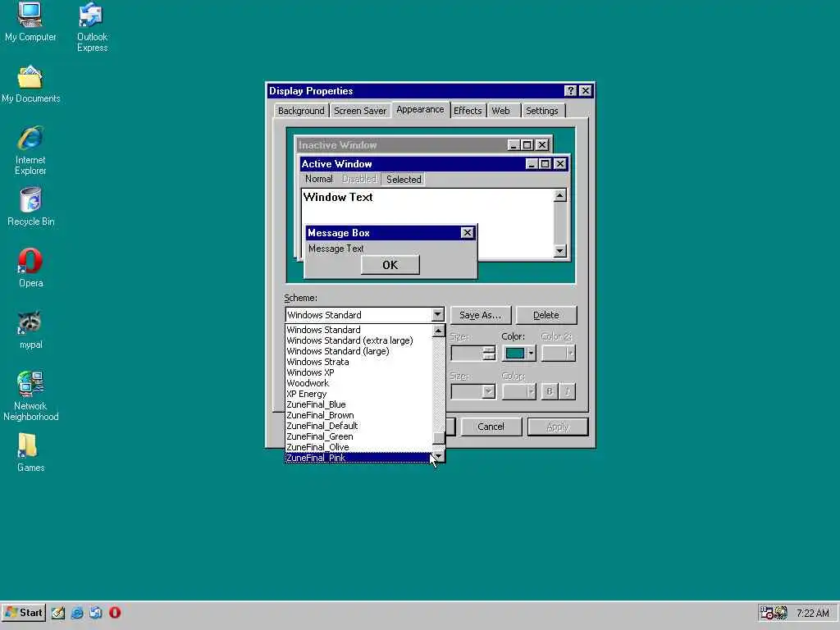Launch Internet Explorer desktop icon
This screenshot has width=840, height=630.
30,151
